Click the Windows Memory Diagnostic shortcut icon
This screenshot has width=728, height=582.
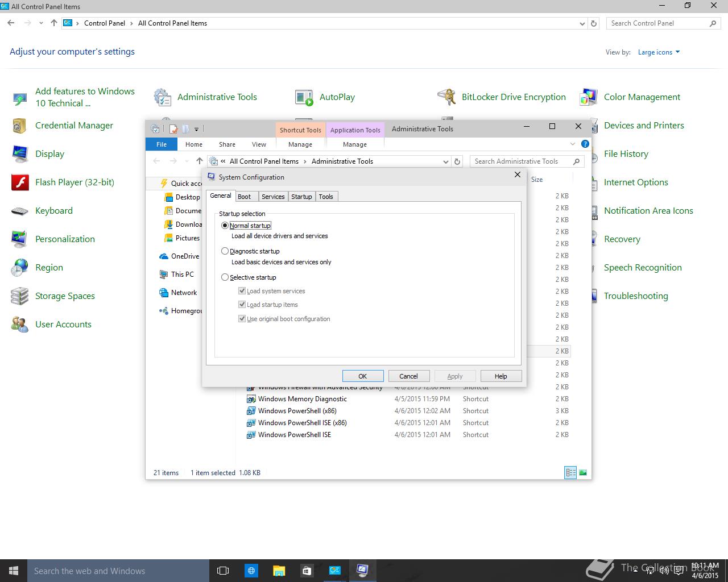tap(251, 399)
